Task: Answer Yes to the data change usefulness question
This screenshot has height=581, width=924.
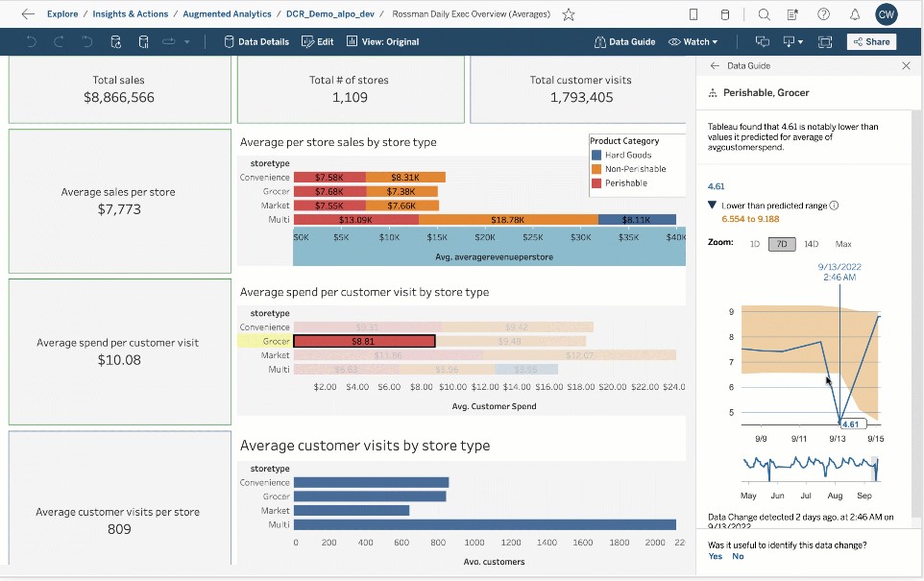Action: click(x=715, y=556)
